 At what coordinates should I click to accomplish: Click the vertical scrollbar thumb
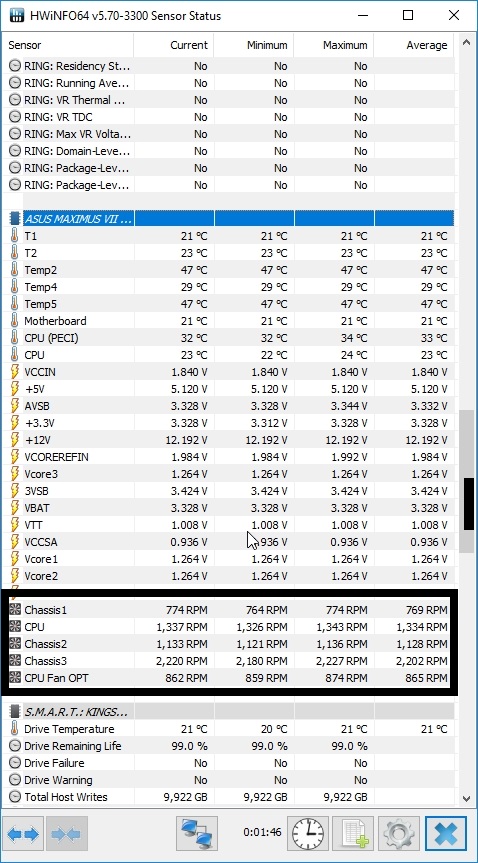(468, 504)
